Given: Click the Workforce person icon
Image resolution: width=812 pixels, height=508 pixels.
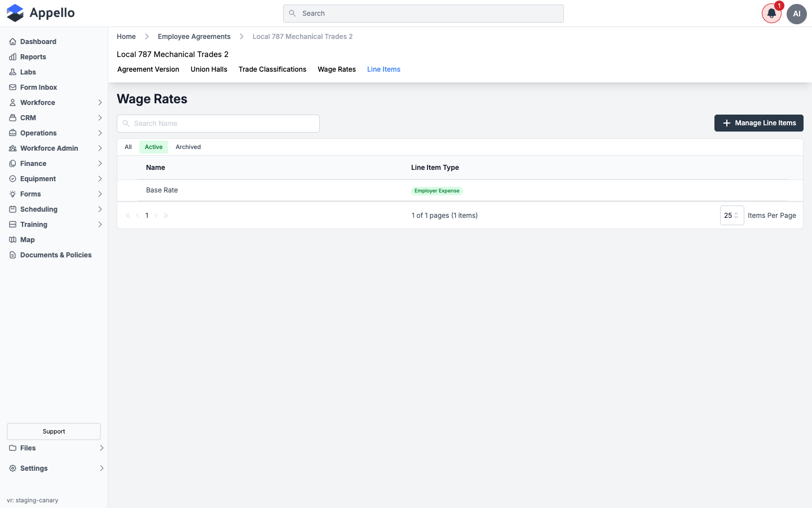Looking at the screenshot, I should pyautogui.click(x=12, y=103).
